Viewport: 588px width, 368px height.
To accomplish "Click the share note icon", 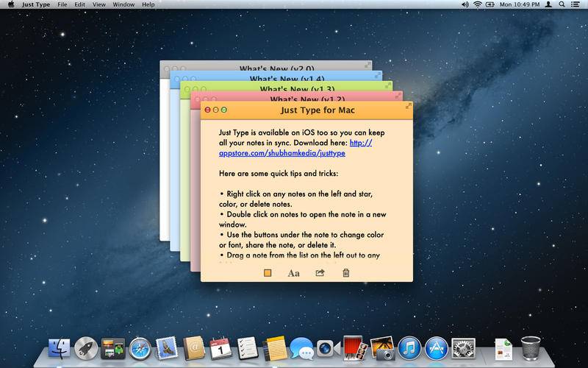I will [x=320, y=273].
